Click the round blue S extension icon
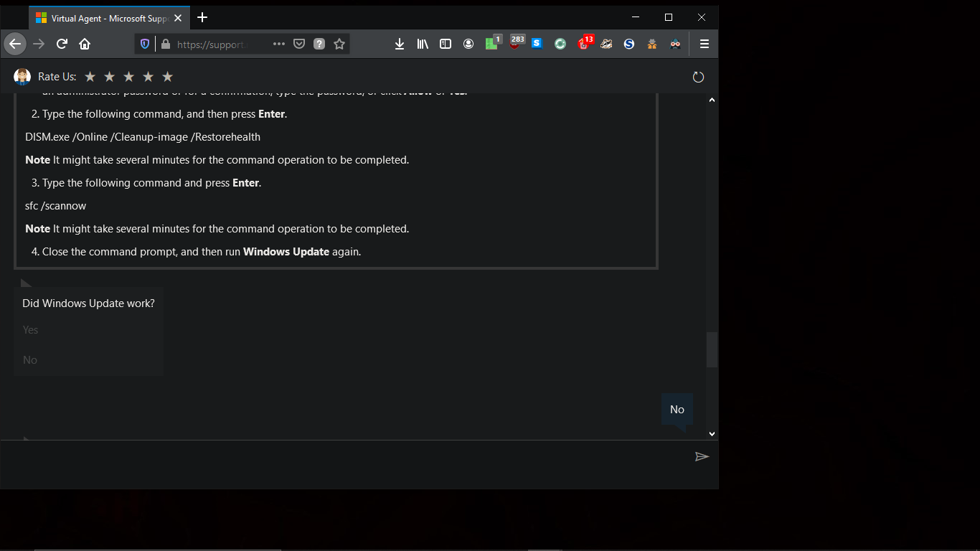 [629, 44]
